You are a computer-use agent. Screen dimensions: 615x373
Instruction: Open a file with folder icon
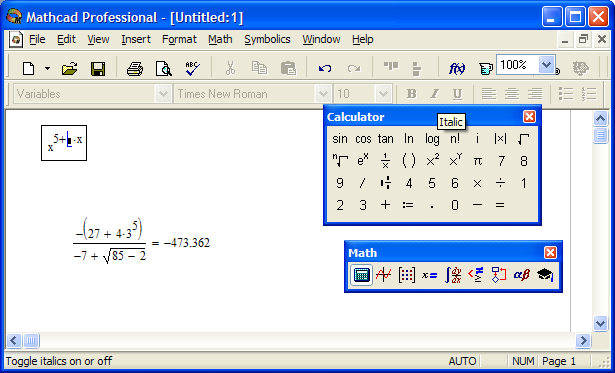[x=69, y=69]
